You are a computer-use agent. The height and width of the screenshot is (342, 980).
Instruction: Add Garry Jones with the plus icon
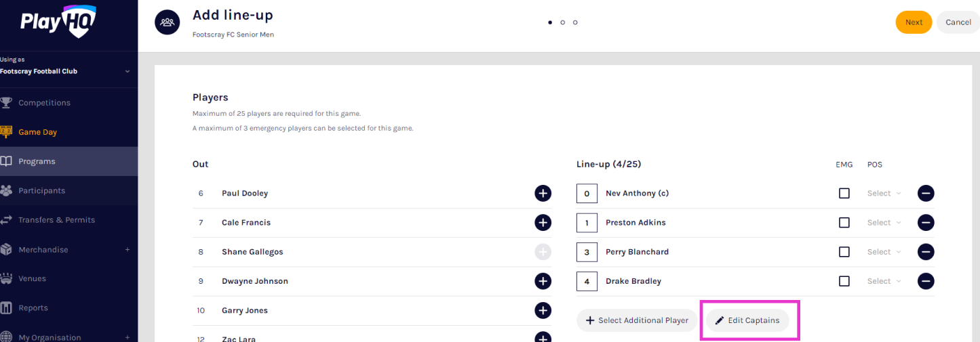[543, 310]
